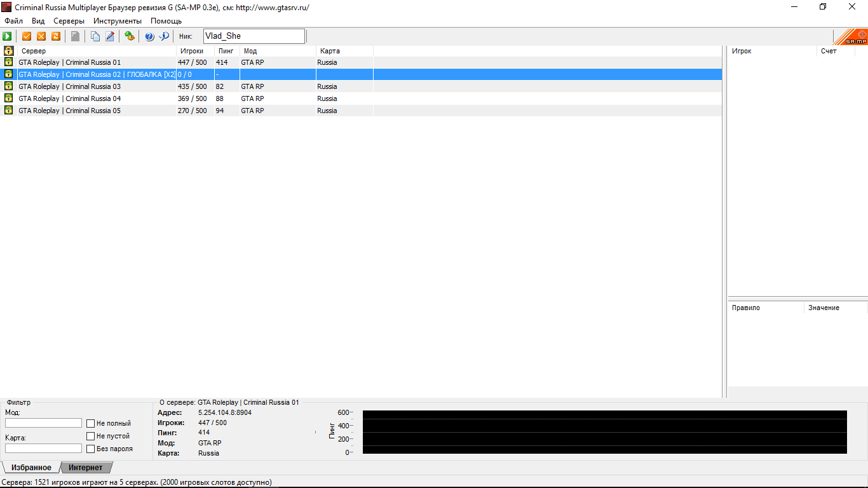Open the Инструменты menu
The width and height of the screenshot is (868, 488).
tap(118, 21)
